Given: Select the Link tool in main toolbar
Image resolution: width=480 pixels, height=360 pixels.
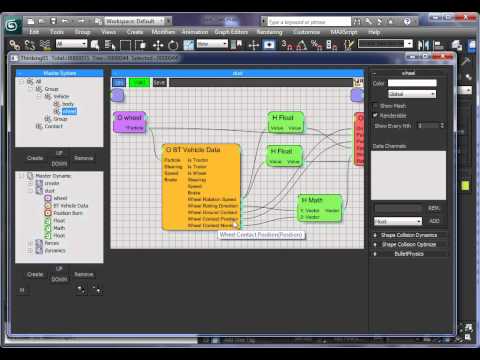Looking at the screenshot, I should tap(14, 44).
